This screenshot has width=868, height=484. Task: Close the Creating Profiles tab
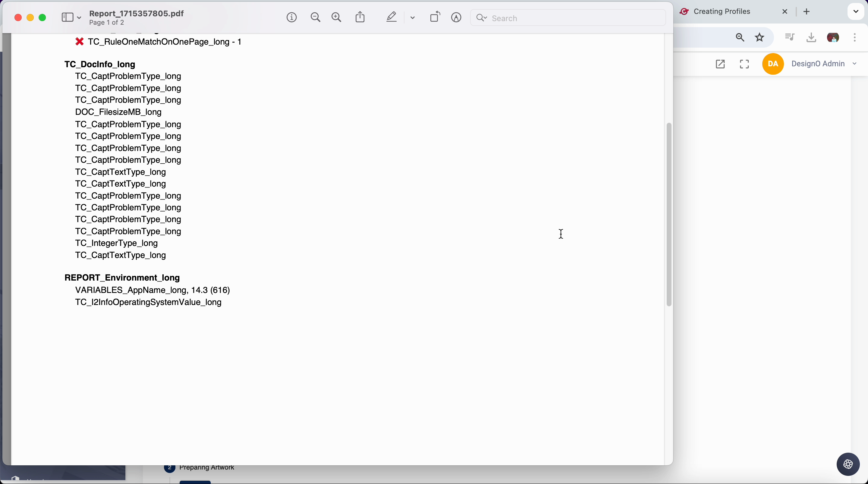click(785, 12)
